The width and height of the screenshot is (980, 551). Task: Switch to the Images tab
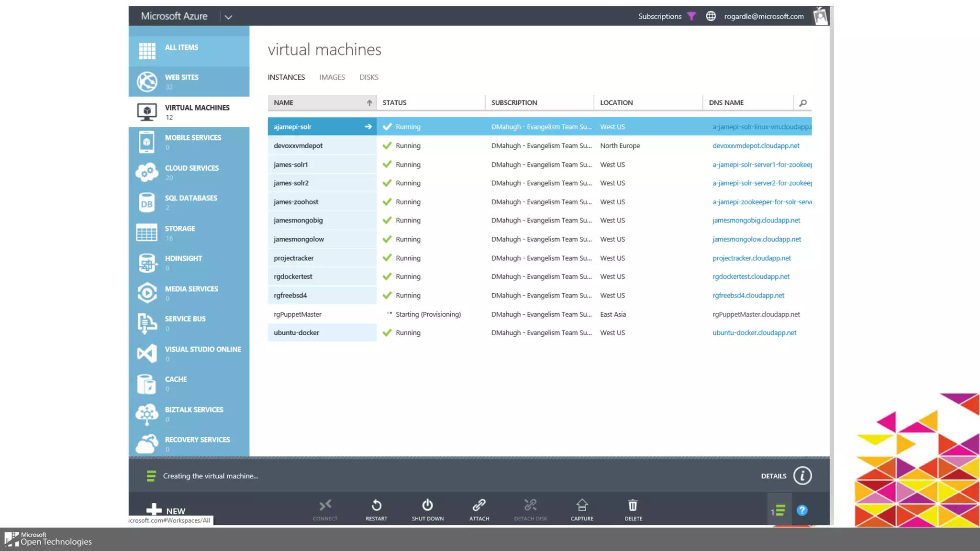pyautogui.click(x=332, y=77)
